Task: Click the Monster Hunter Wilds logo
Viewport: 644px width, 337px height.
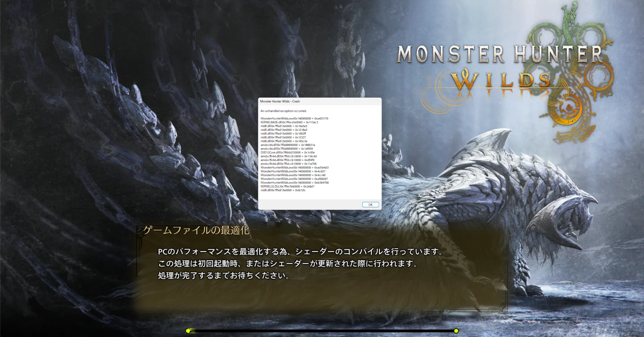Action: point(505,72)
